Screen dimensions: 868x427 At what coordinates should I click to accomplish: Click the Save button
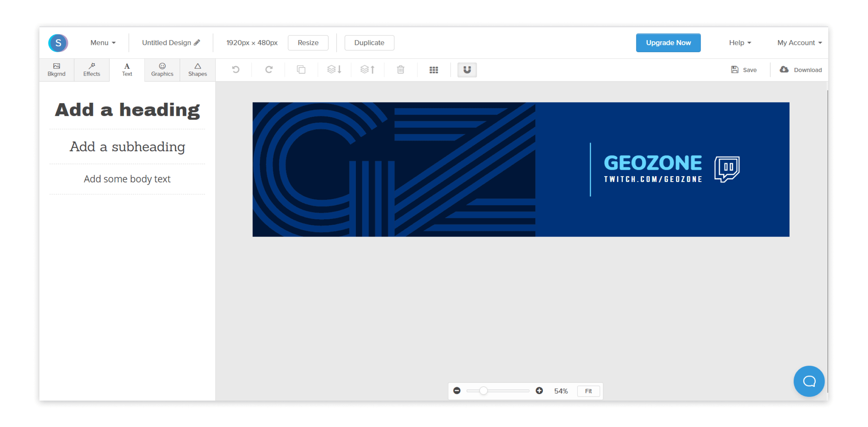744,70
